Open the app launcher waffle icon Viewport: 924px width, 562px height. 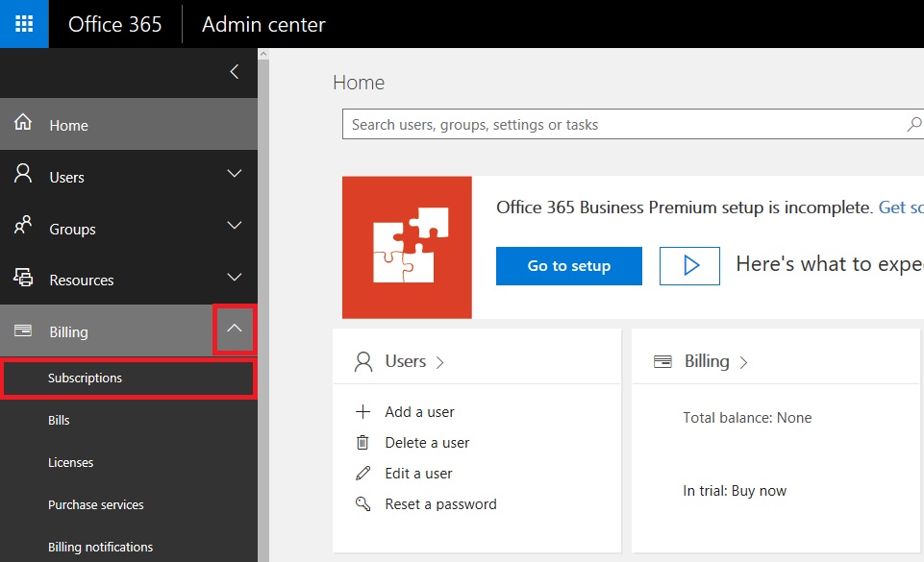pos(24,24)
